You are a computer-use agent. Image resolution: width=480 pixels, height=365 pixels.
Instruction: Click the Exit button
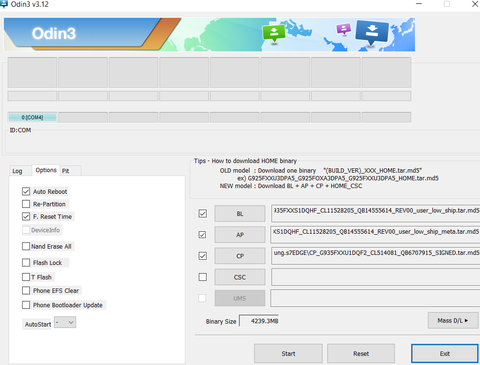pyautogui.click(x=445, y=354)
